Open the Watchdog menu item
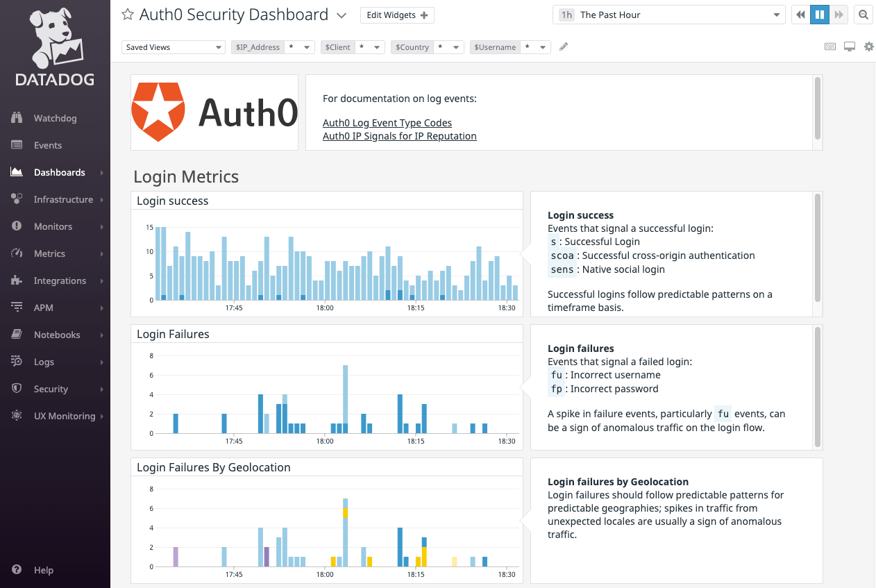The width and height of the screenshot is (876, 588). click(x=55, y=118)
